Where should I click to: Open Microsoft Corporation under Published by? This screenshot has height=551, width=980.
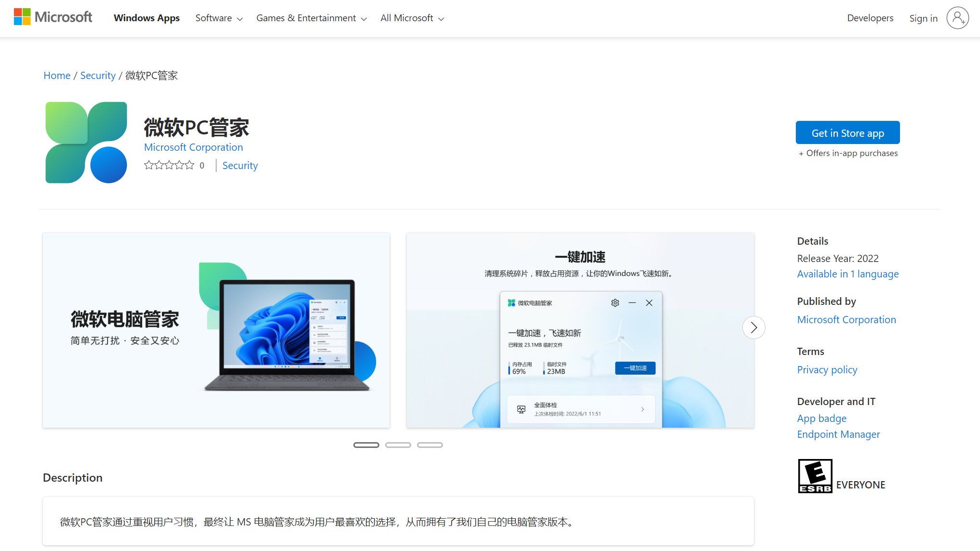846,320
